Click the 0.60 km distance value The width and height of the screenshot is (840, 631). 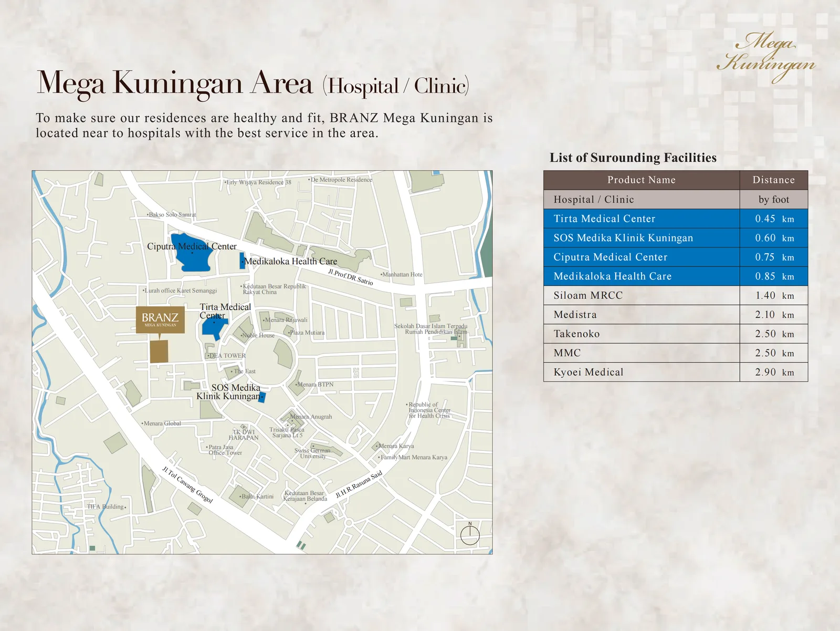(x=774, y=238)
